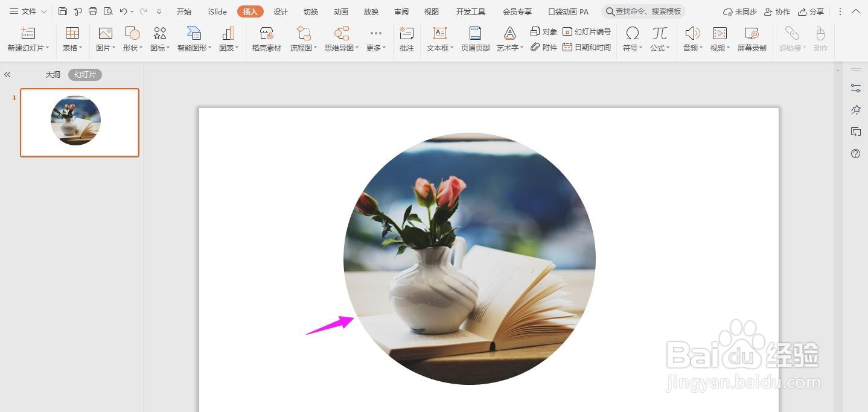868x412 pixels.
Task: Collapse the slide panel with double chevron
Action: pyautogui.click(x=7, y=75)
